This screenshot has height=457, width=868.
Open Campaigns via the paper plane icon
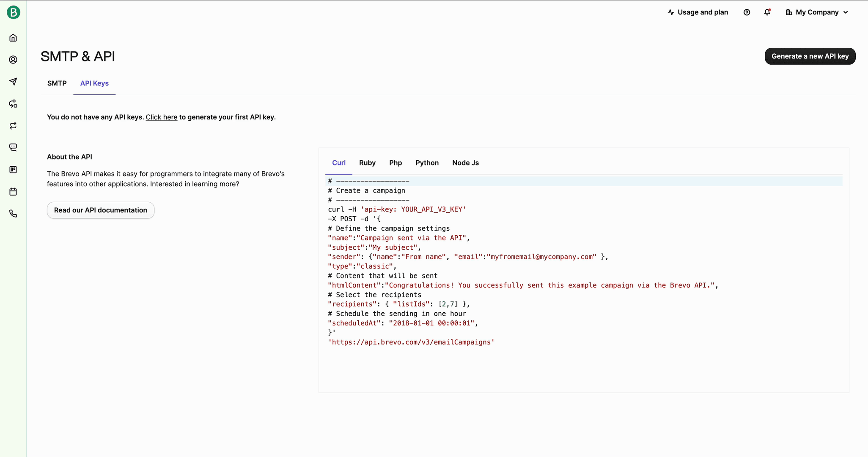click(x=13, y=82)
